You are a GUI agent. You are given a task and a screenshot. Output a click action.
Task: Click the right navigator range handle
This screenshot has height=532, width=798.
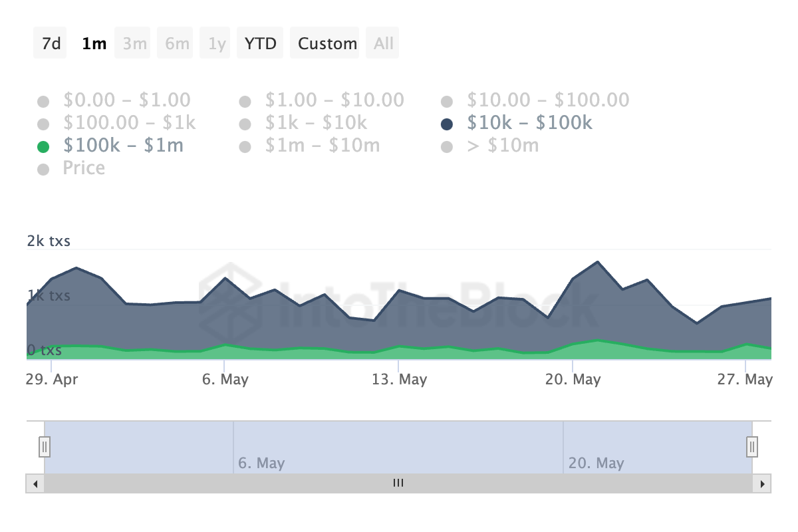pyautogui.click(x=752, y=446)
